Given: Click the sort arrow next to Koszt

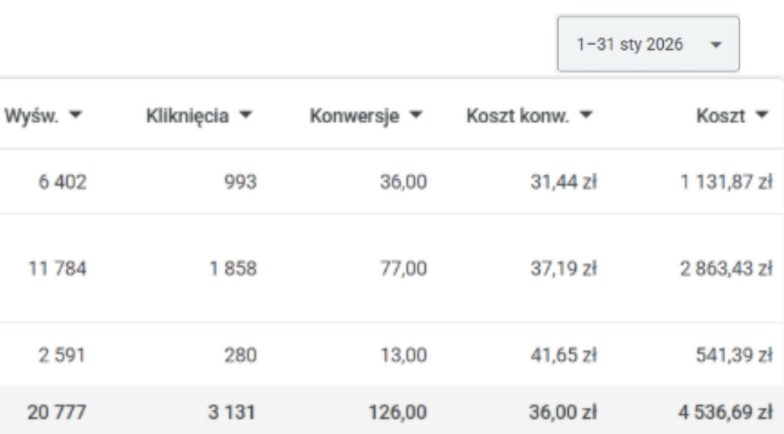Looking at the screenshot, I should (x=763, y=114).
